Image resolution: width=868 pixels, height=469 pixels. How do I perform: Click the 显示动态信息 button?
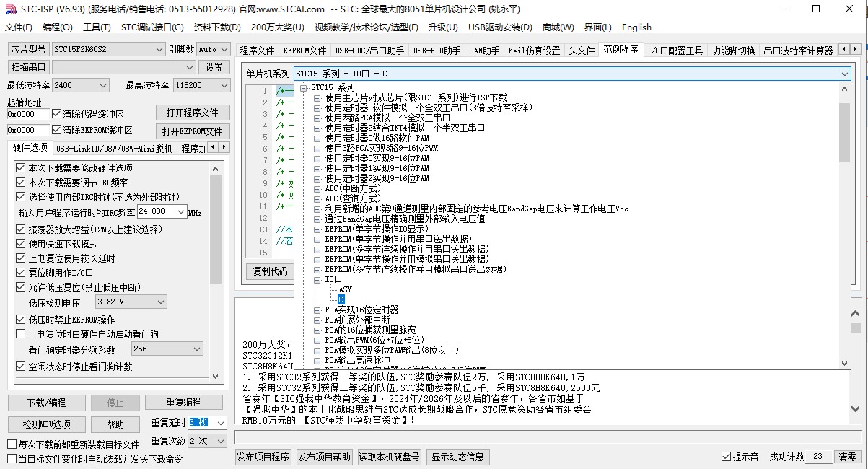[x=457, y=457]
